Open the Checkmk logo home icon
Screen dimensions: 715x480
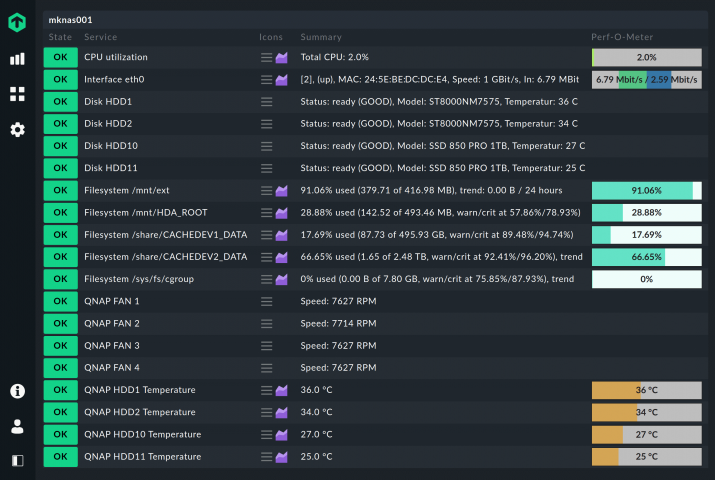pyautogui.click(x=17, y=21)
